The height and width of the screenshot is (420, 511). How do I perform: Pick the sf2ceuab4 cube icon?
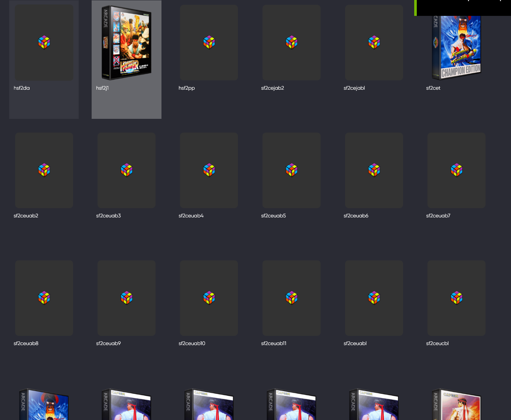coord(209,170)
